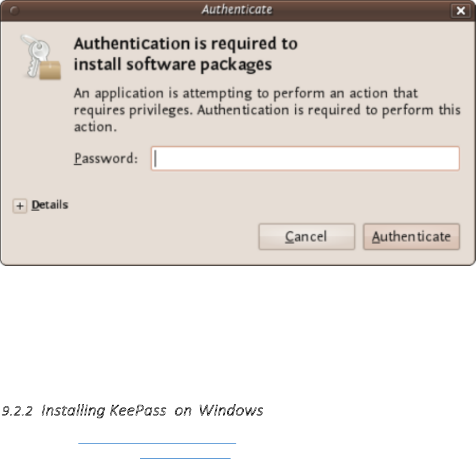Click the bold "install software packages" line
The image size is (476, 459).
click(172, 64)
